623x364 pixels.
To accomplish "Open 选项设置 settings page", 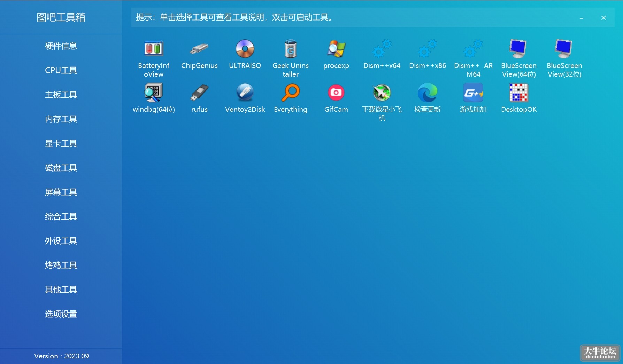I will coord(61,314).
